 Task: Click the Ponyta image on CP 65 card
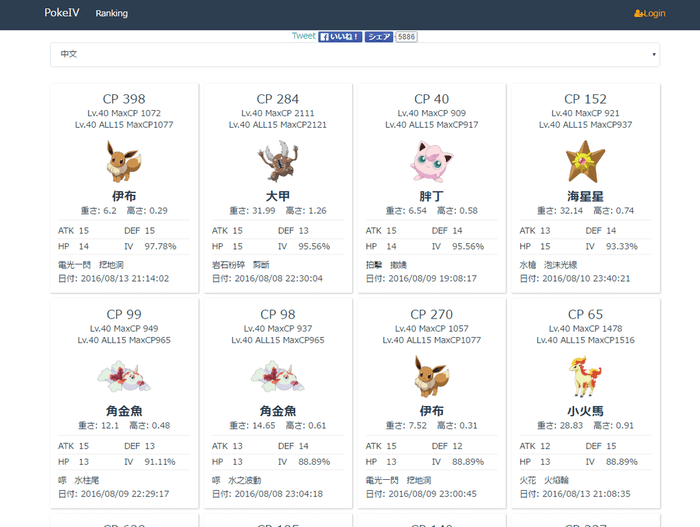coord(585,376)
